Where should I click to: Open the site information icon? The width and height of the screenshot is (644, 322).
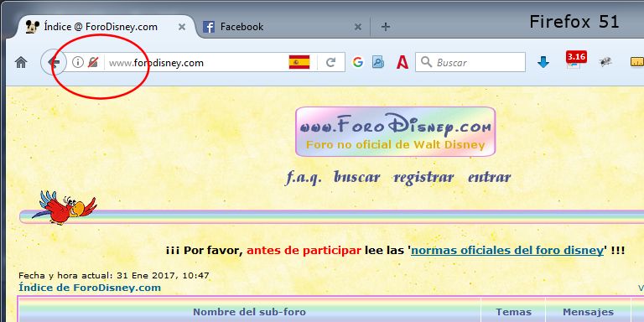coord(78,62)
